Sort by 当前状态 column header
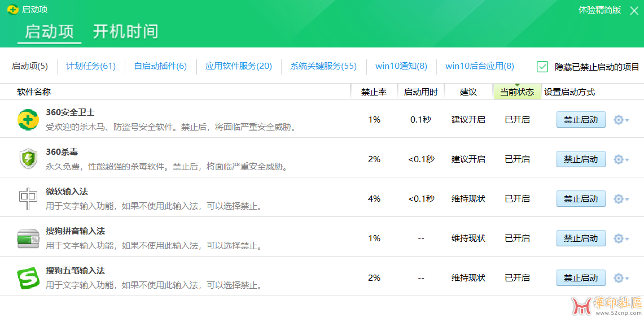Screen dimensions: 644x317 (x=517, y=92)
